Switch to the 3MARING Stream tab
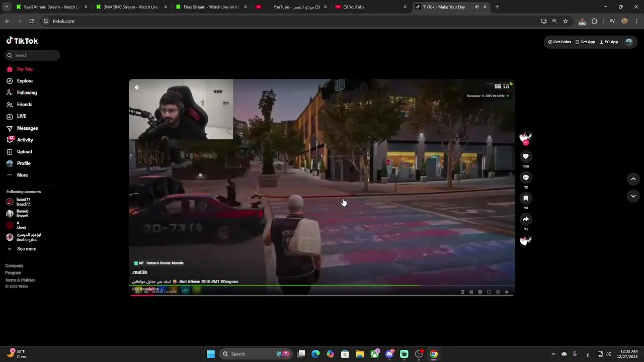 point(131,7)
